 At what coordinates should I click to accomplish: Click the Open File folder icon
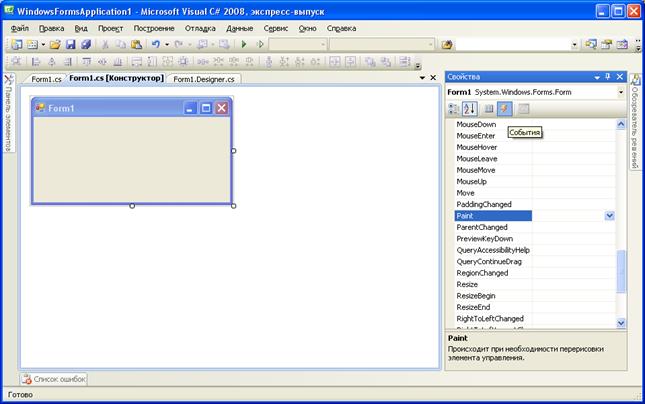pyautogui.click(x=55, y=45)
